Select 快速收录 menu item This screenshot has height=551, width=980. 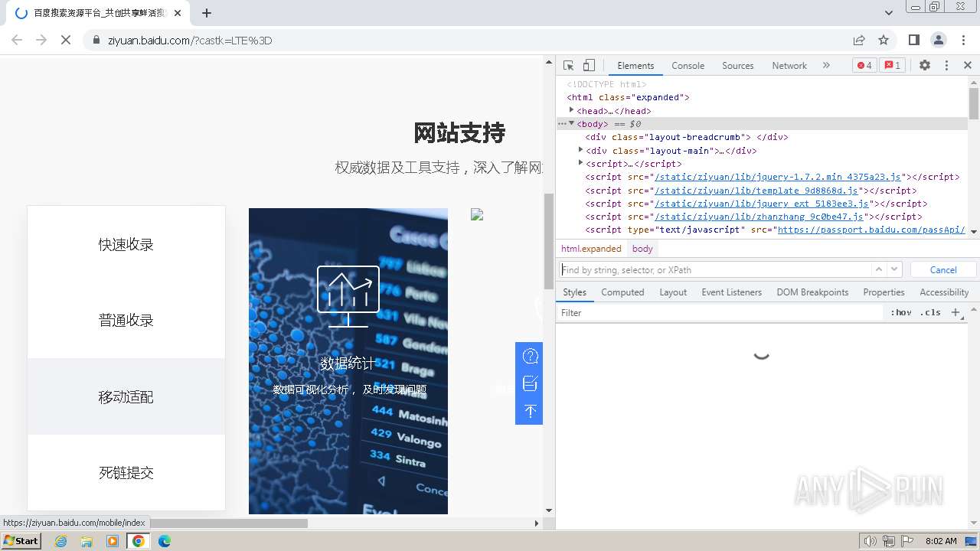pos(126,244)
